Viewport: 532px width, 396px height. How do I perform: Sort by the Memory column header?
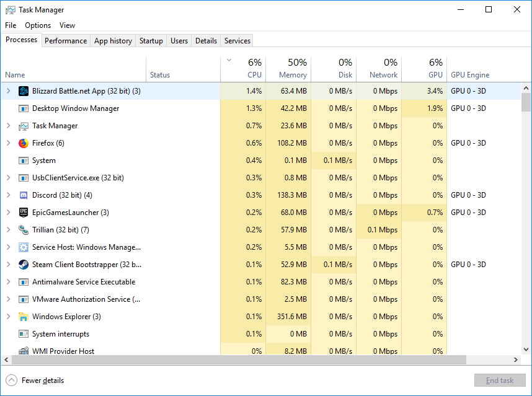[288, 69]
